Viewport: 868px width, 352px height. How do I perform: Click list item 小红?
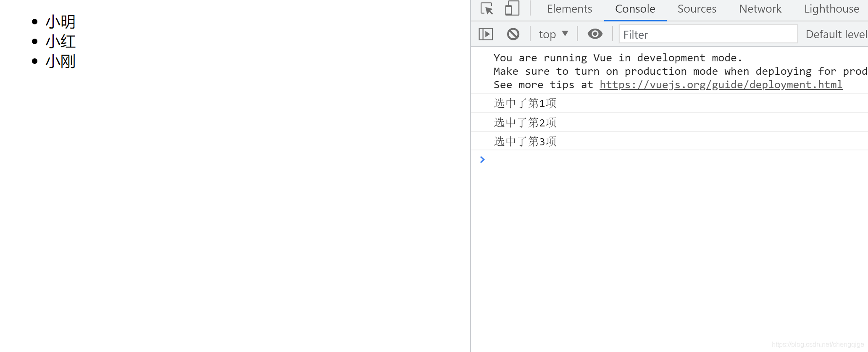coord(60,42)
